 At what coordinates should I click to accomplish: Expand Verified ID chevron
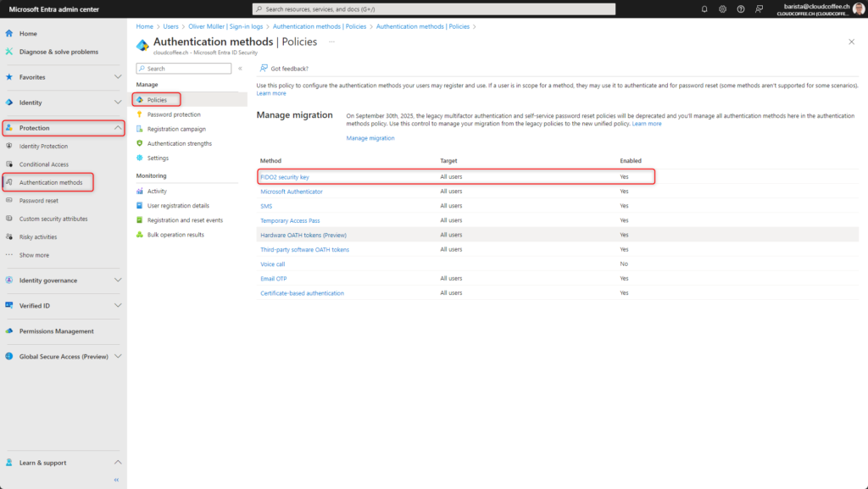click(117, 305)
